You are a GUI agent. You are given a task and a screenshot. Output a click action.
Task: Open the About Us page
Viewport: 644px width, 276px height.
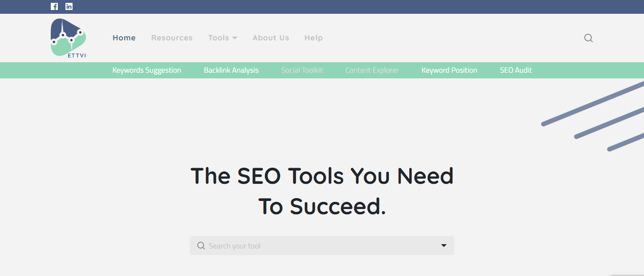271,38
